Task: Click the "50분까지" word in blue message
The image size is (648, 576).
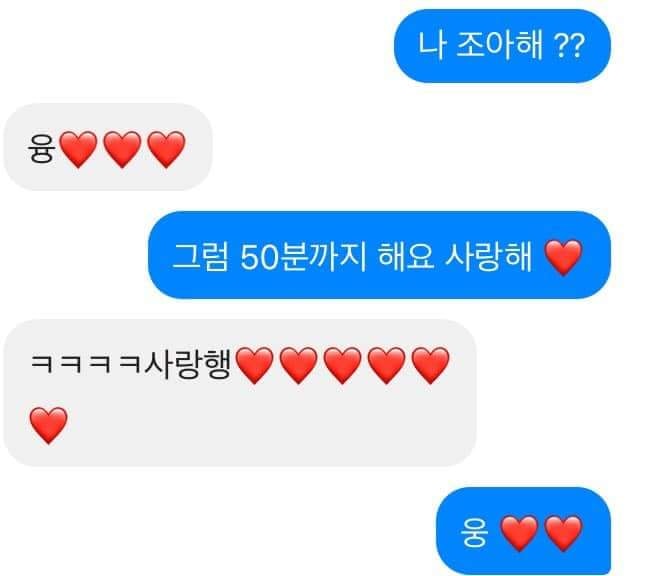Action: point(303,257)
